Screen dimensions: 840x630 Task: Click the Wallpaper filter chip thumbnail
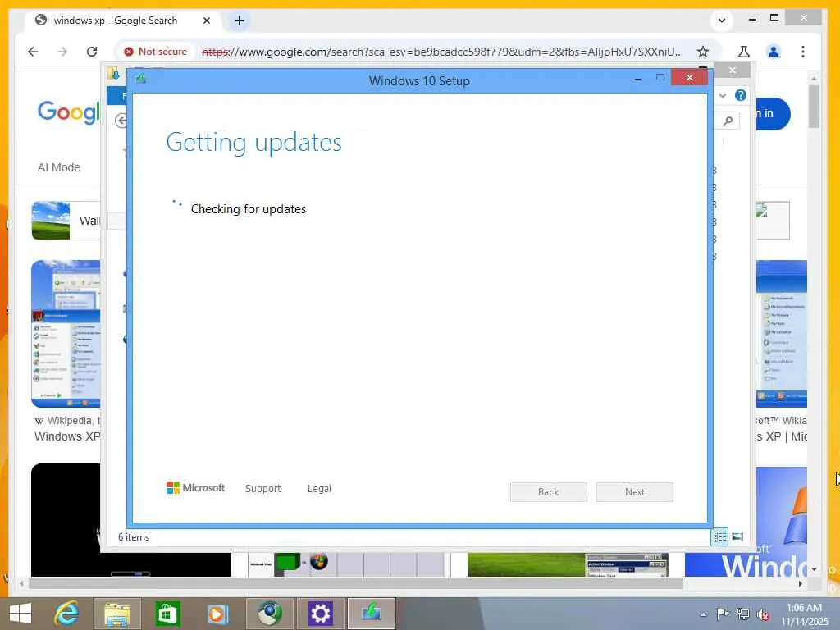tap(51, 220)
